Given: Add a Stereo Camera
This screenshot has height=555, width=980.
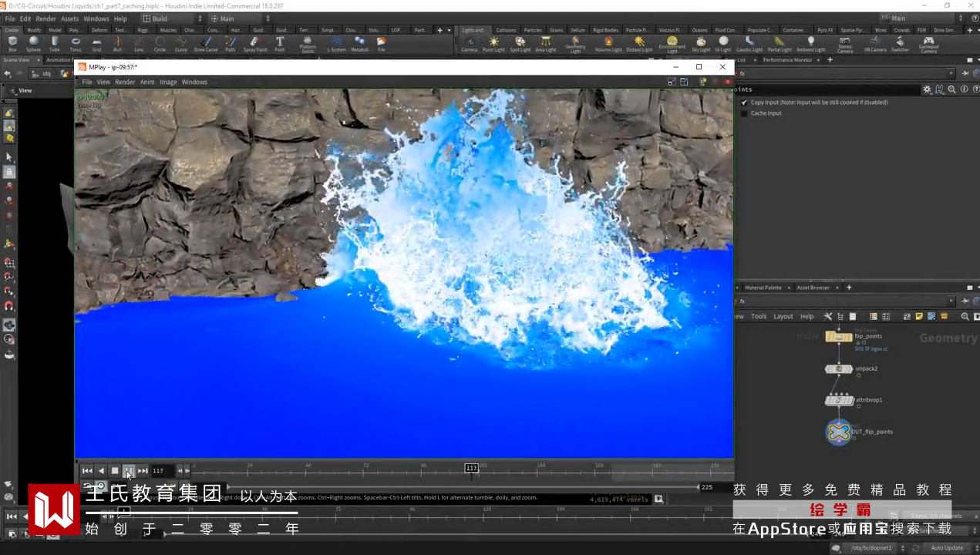Looking at the screenshot, I should point(845,45).
